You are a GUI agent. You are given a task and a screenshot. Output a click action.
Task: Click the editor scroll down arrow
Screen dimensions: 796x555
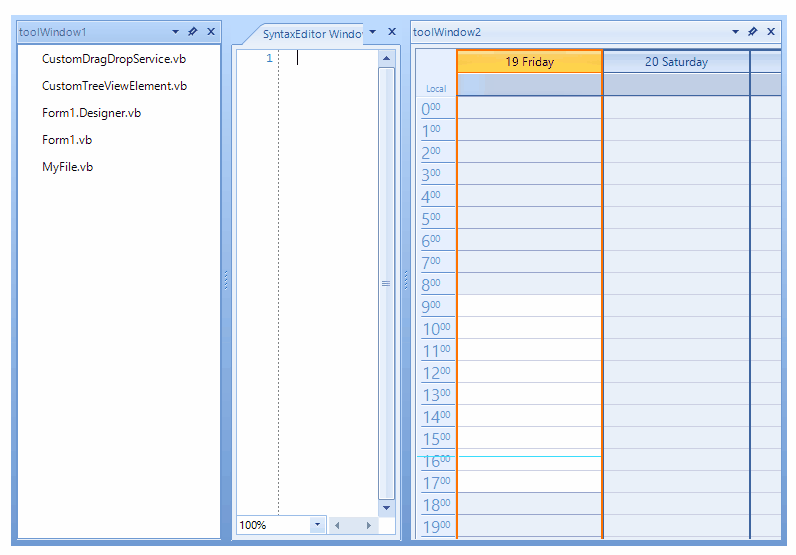click(x=386, y=508)
